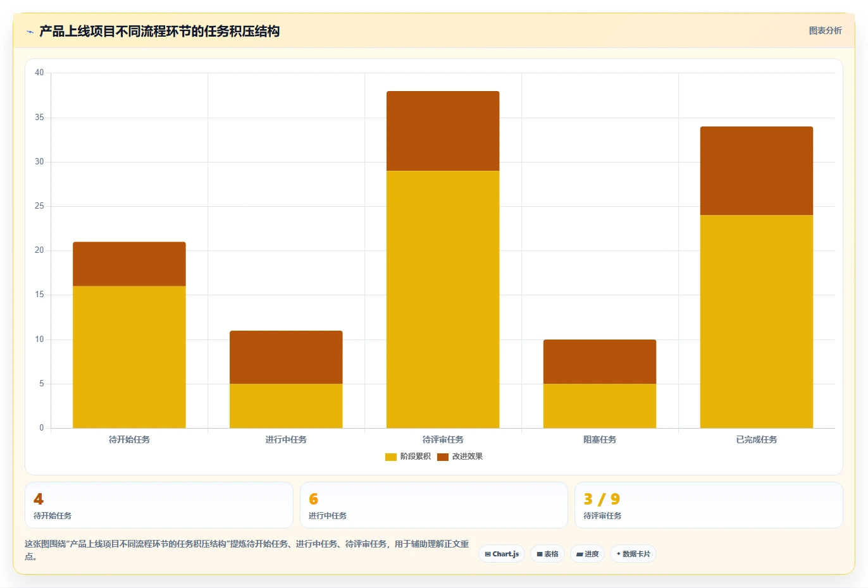
Task: Select the yellow 待开始任务 bar segment
Action: (129, 357)
